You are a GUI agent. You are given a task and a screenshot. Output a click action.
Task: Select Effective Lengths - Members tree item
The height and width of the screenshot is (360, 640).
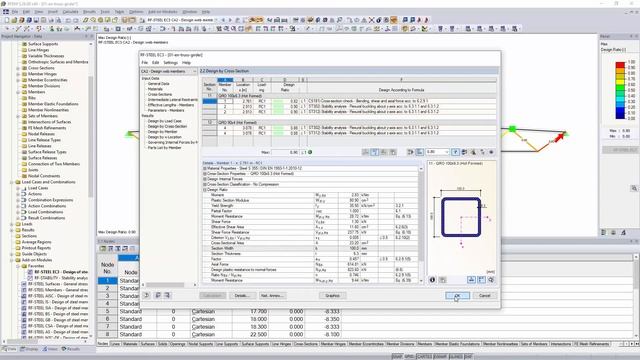click(x=171, y=105)
